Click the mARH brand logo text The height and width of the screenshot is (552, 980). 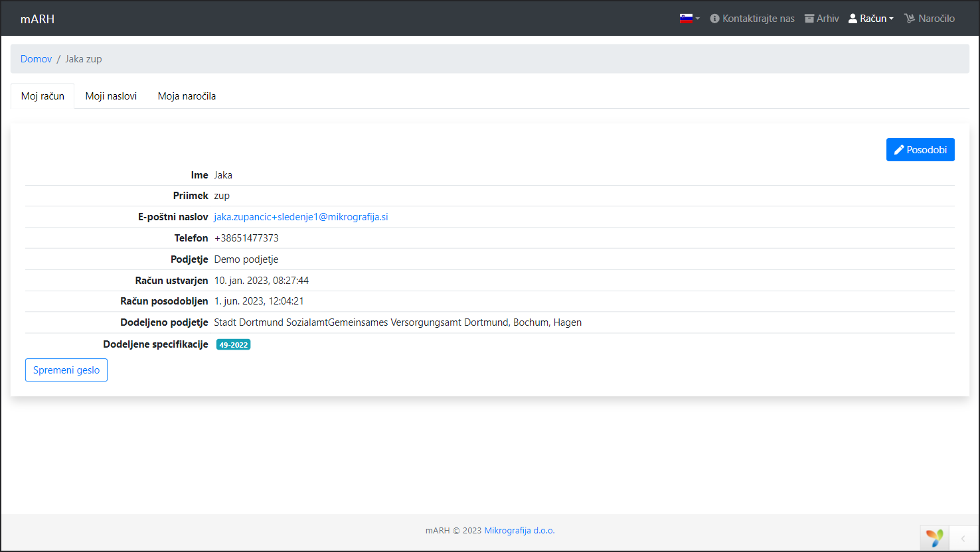pos(37,19)
